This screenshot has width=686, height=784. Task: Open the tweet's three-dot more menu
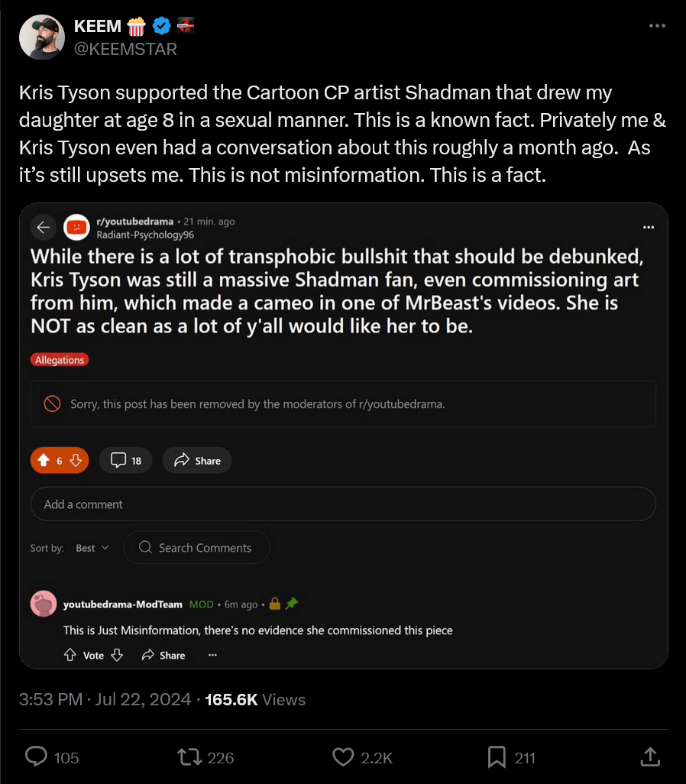(x=657, y=25)
